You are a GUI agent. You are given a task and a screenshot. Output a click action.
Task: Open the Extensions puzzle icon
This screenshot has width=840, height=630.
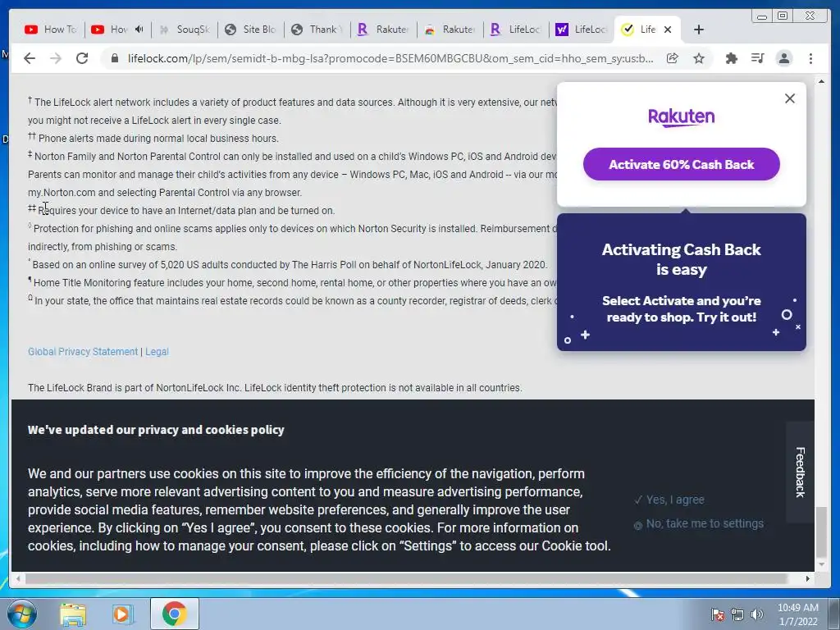point(731,58)
